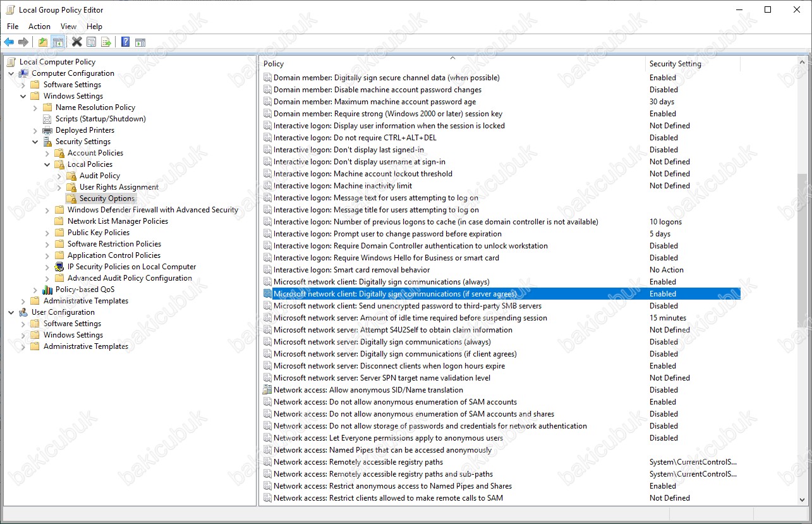Select Application Control Policies in tree
This screenshot has width=812, height=524.
114,255
